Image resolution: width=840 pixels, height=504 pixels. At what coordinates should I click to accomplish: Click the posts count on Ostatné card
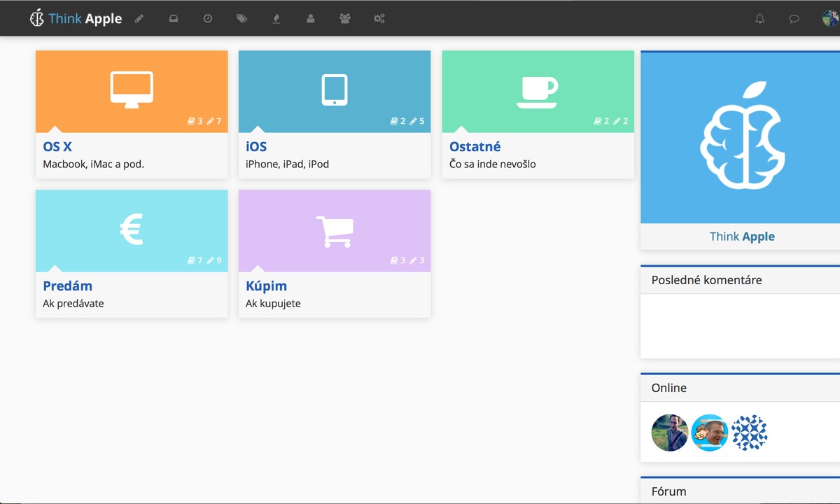[621, 121]
